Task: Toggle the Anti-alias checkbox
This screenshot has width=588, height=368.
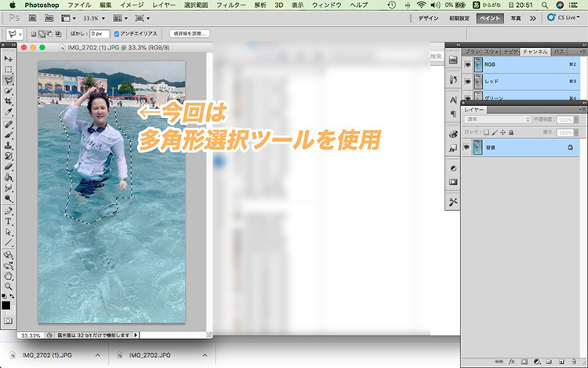Action: pos(117,34)
